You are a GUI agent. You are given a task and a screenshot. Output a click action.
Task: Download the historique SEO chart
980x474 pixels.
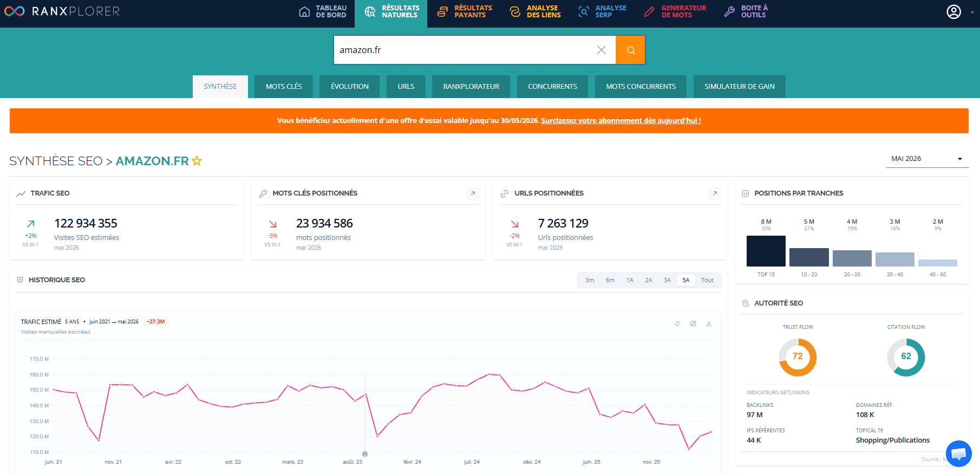click(x=709, y=323)
